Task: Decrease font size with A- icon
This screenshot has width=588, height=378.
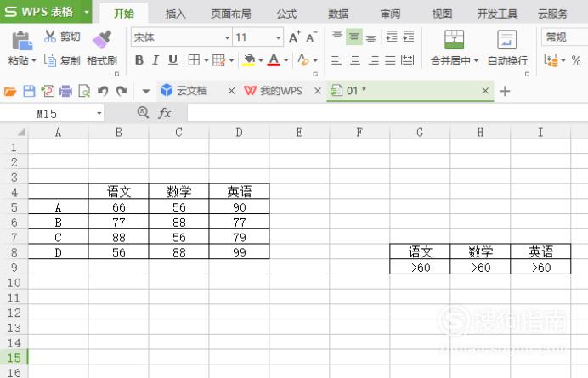Action: point(311,37)
